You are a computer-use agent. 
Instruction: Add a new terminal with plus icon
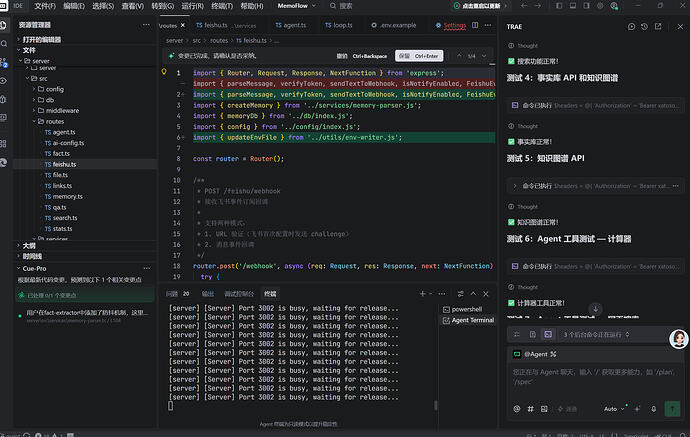pyautogui.click(x=422, y=294)
